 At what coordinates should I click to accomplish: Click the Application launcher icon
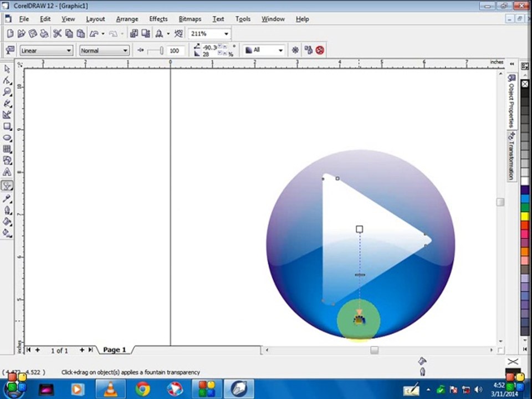pyautogui.click(x=159, y=33)
